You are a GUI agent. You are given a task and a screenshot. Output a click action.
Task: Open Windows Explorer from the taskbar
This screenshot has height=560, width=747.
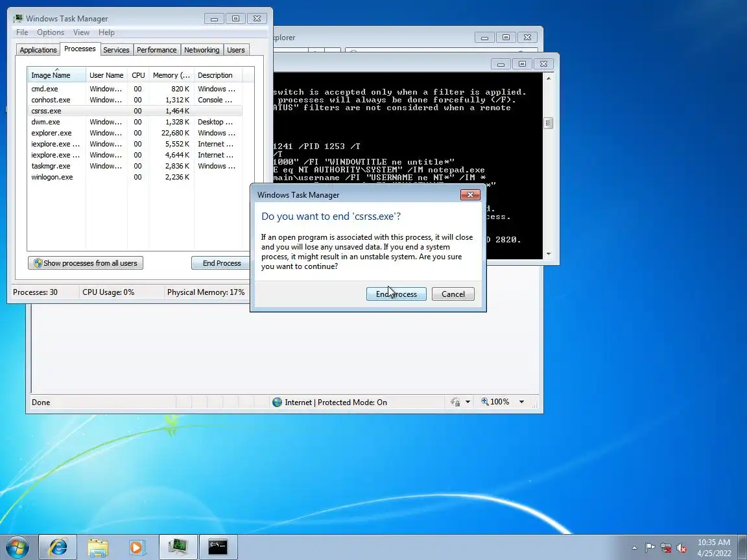point(98,546)
